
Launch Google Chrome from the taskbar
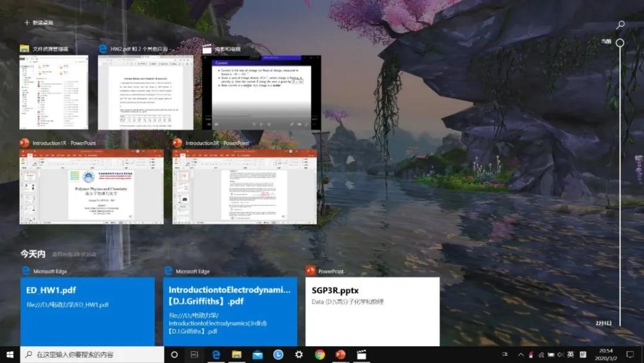click(x=320, y=355)
